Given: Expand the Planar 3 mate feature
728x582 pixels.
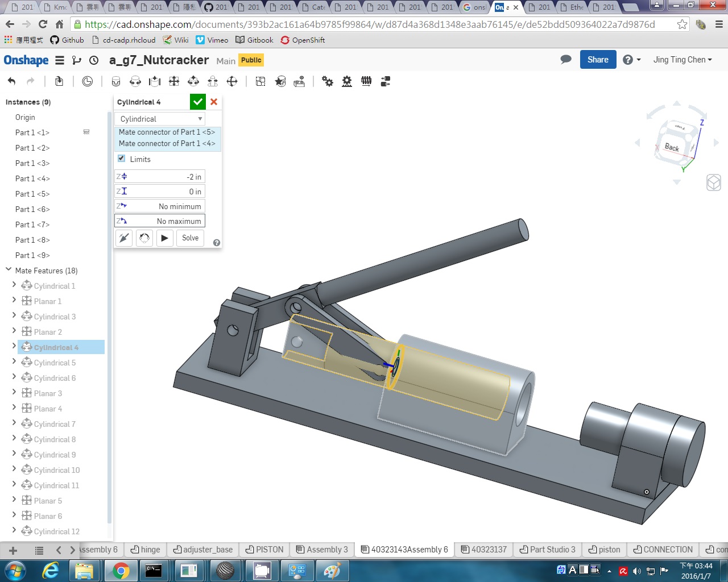Looking at the screenshot, I should (x=14, y=392).
